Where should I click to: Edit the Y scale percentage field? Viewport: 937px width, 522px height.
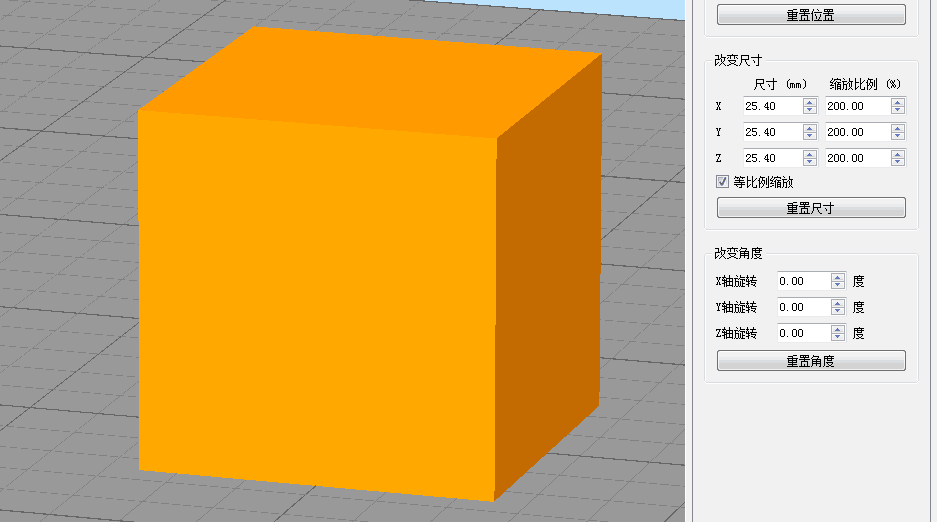click(858, 132)
